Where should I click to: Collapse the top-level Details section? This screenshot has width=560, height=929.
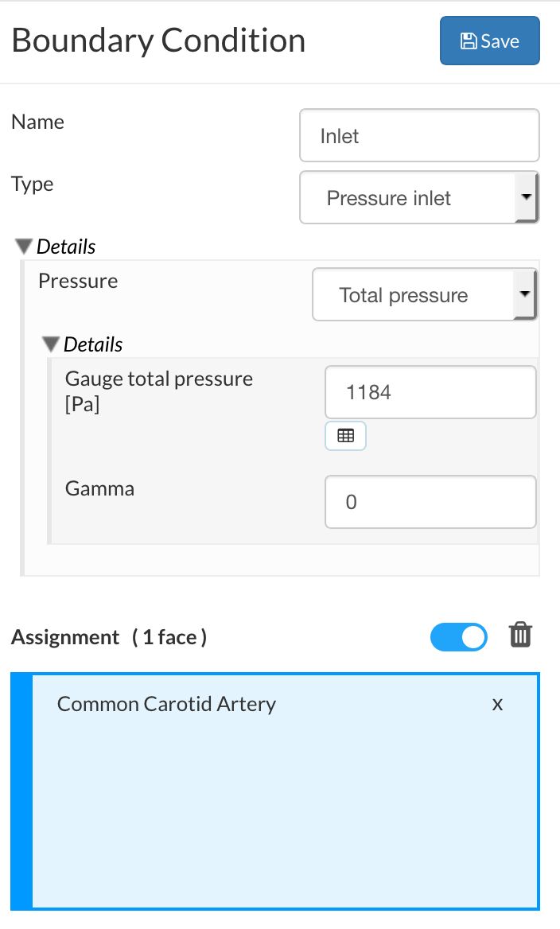[x=25, y=247]
